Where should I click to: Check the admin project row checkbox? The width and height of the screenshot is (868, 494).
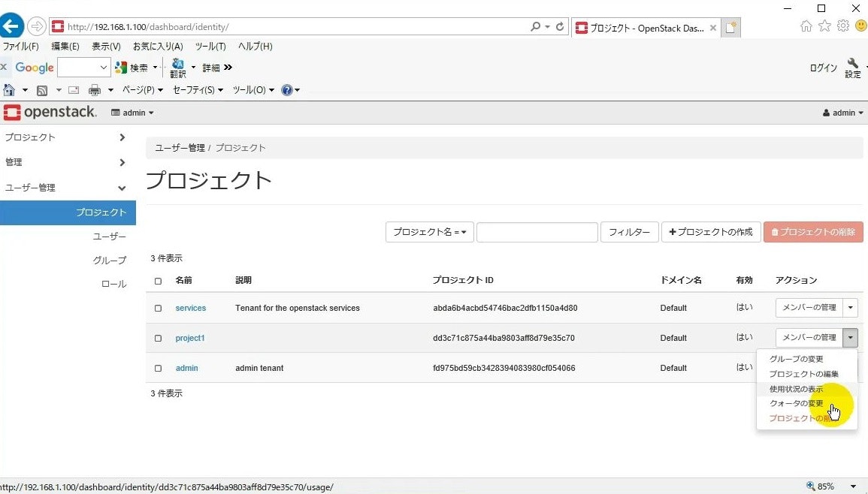coord(159,368)
